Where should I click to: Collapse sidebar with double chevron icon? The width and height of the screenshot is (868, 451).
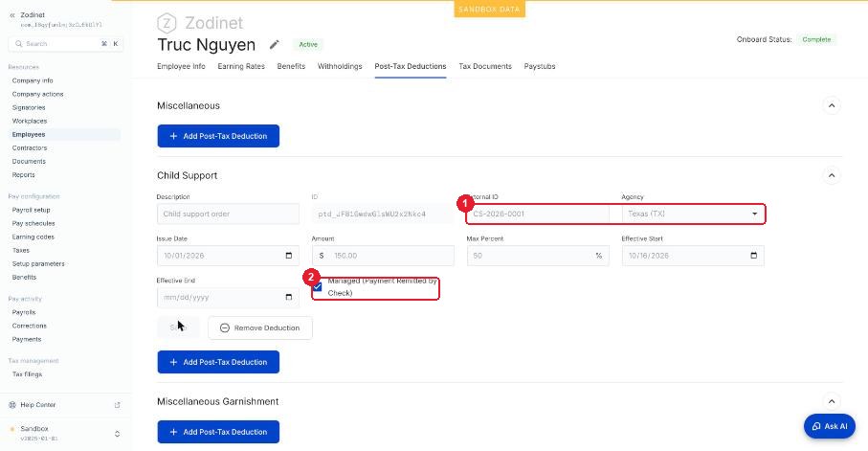(x=12, y=15)
